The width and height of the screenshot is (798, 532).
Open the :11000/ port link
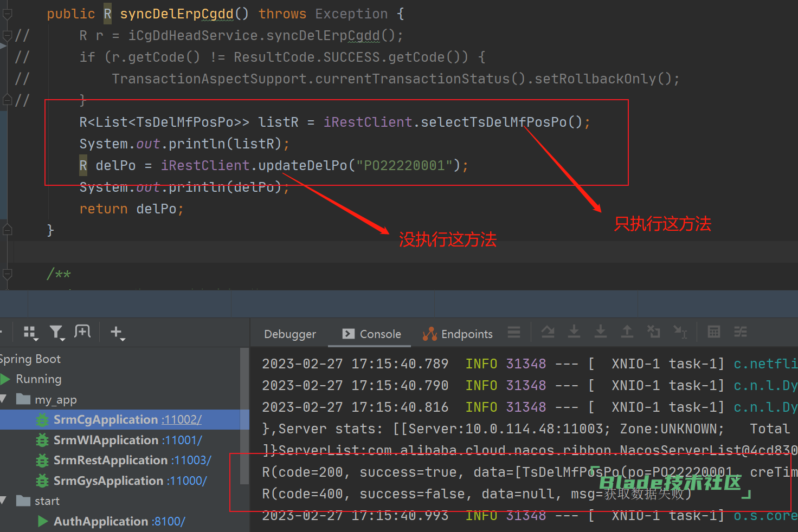[x=186, y=481]
